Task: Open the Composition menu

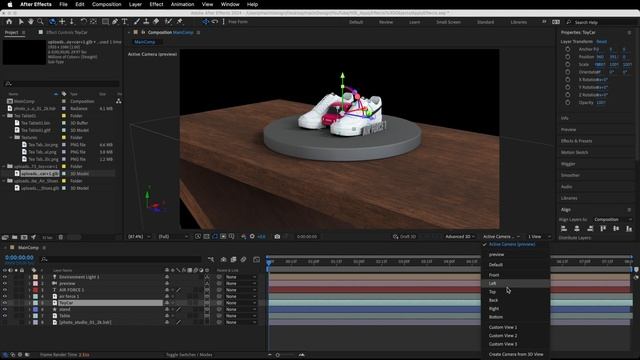Action: click(107, 4)
